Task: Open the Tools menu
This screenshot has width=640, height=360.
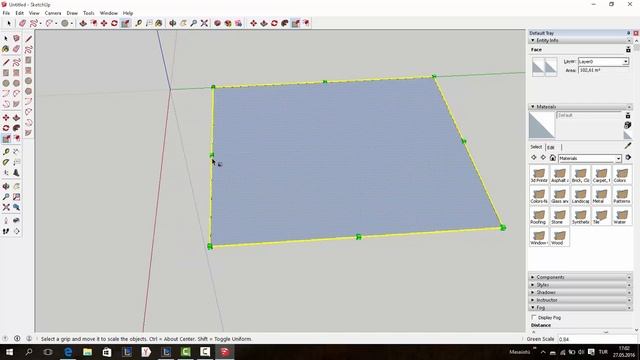Action: tap(89, 13)
